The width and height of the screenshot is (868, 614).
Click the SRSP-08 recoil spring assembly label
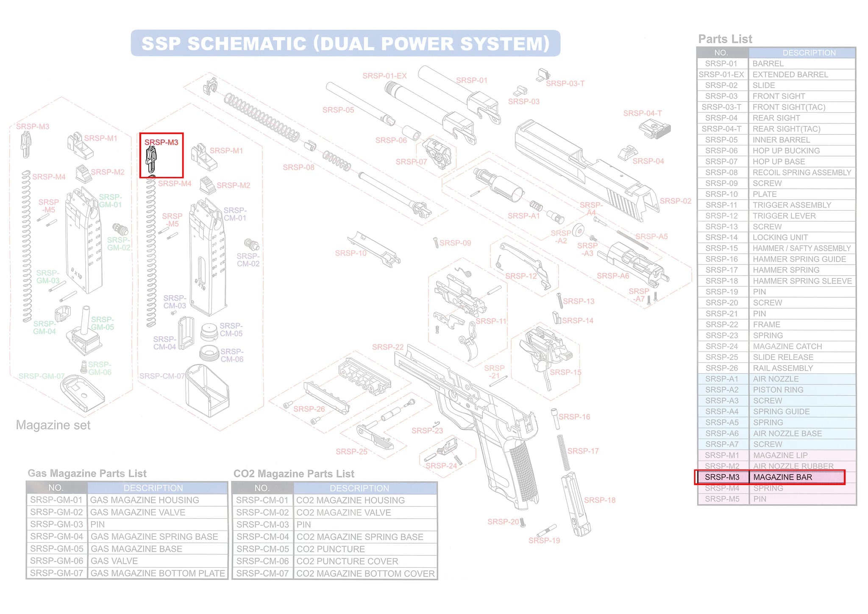point(298,167)
